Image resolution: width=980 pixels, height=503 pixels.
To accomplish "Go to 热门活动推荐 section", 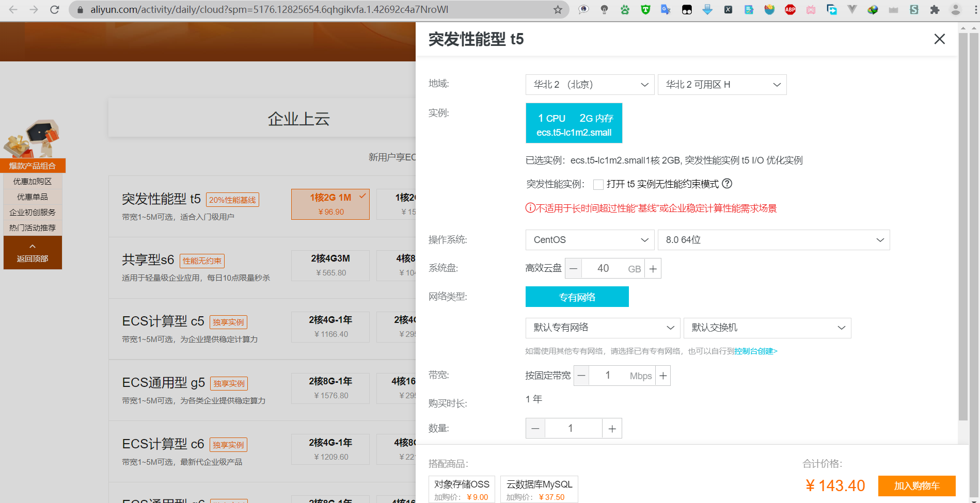I will point(33,228).
